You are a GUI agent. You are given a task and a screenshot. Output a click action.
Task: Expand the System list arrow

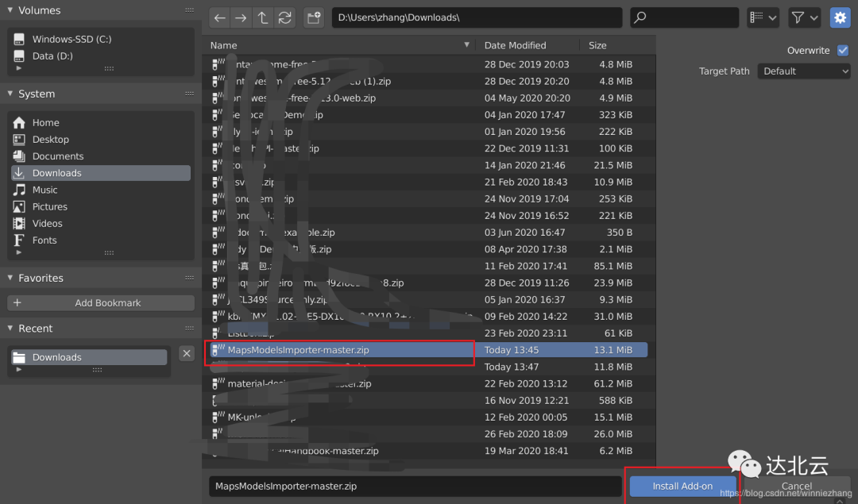coord(19,252)
